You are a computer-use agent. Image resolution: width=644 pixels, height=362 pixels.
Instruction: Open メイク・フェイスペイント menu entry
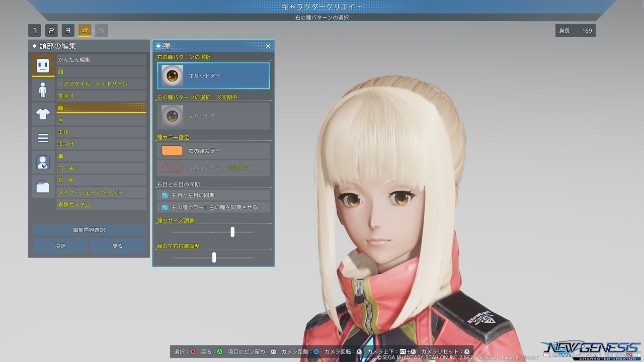102,193
